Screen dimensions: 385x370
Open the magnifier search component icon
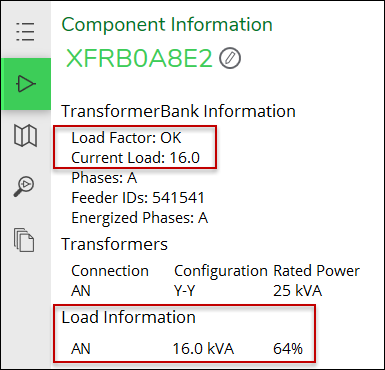tap(24, 186)
